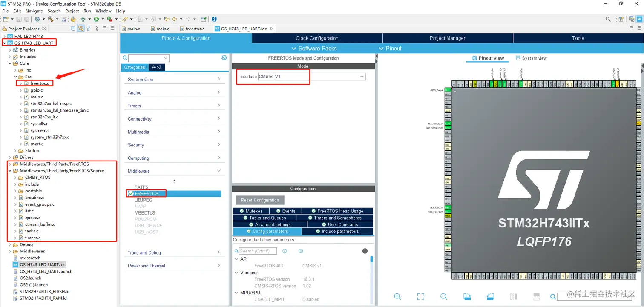Open the FreeRTOS Heap Usage tab
644x307 pixels.
click(x=337, y=211)
